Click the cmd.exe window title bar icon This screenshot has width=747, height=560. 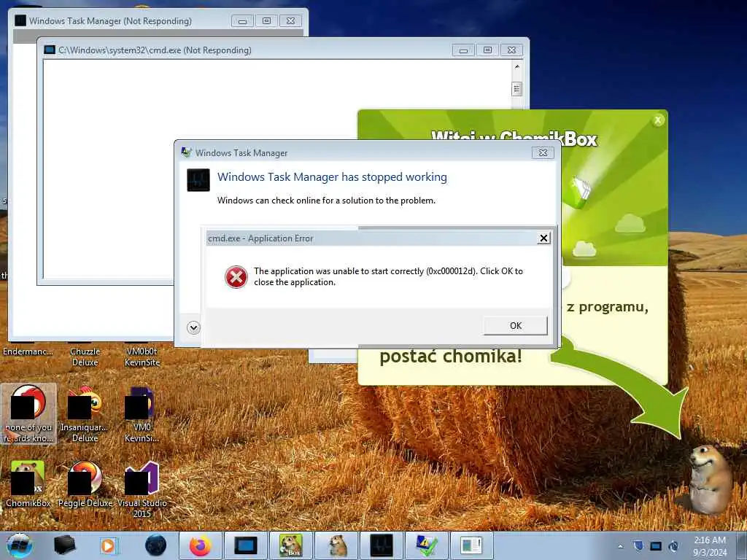[x=50, y=50]
